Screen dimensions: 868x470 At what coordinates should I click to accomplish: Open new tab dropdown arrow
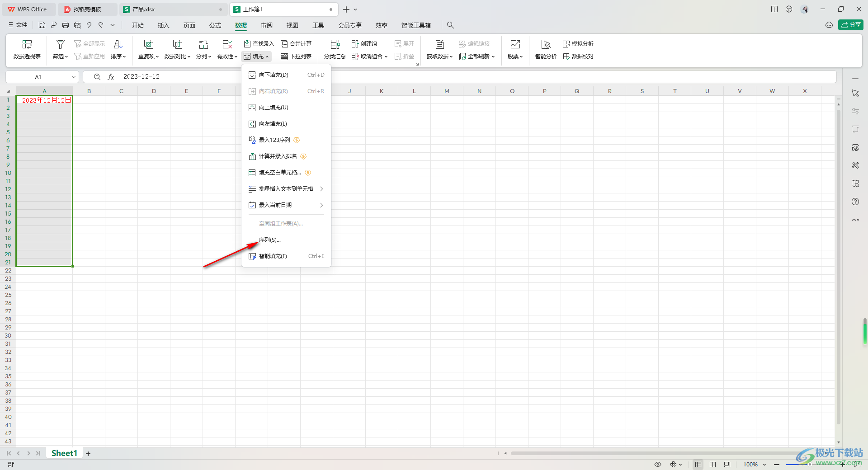pyautogui.click(x=355, y=9)
